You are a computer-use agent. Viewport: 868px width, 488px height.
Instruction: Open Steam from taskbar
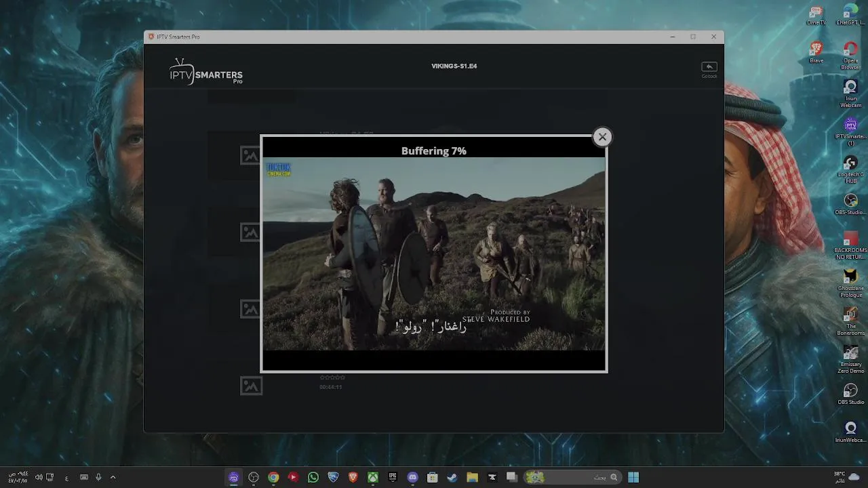tap(452, 477)
